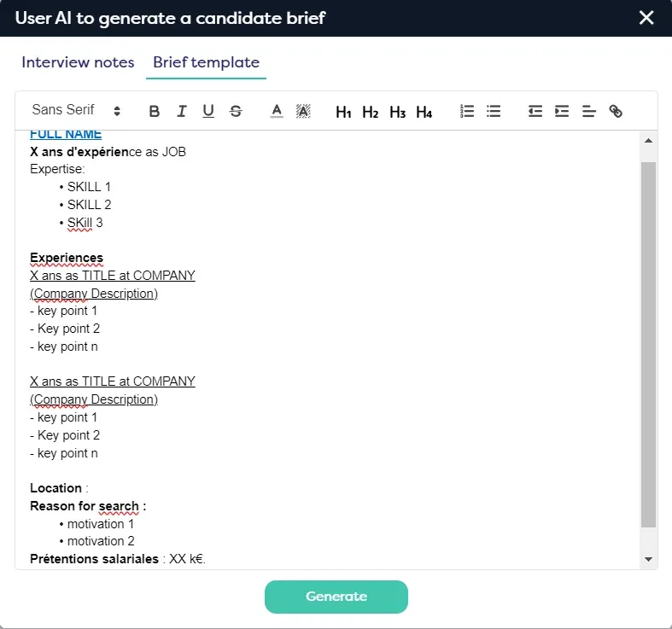The image size is (672, 629).
Task: Apply Heading 1 style
Action: (343, 112)
